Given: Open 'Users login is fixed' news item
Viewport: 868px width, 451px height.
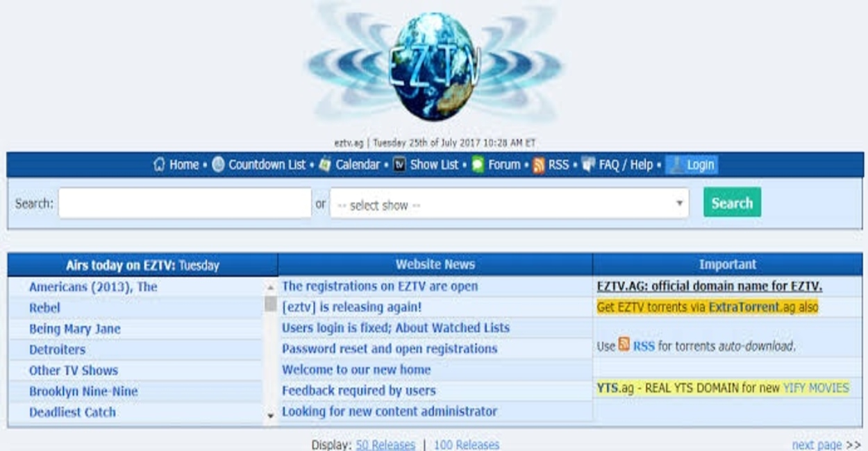Looking at the screenshot, I should point(396,327).
